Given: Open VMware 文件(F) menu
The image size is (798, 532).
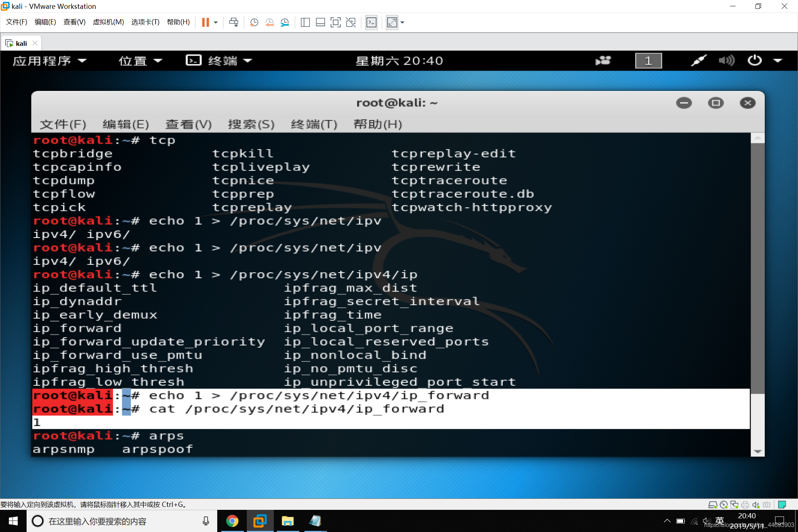Looking at the screenshot, I should [17, 22].
